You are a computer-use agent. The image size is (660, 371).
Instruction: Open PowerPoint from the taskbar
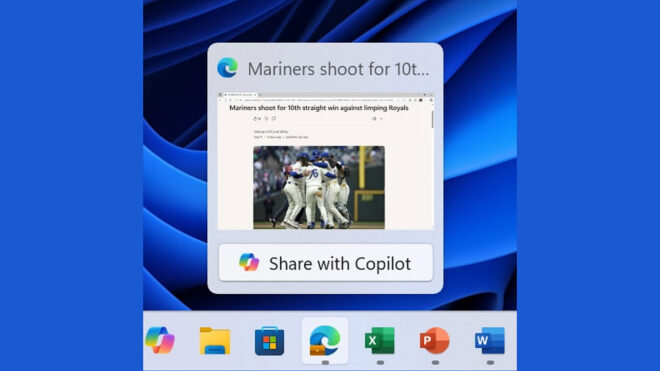click(x=434, y=341)
